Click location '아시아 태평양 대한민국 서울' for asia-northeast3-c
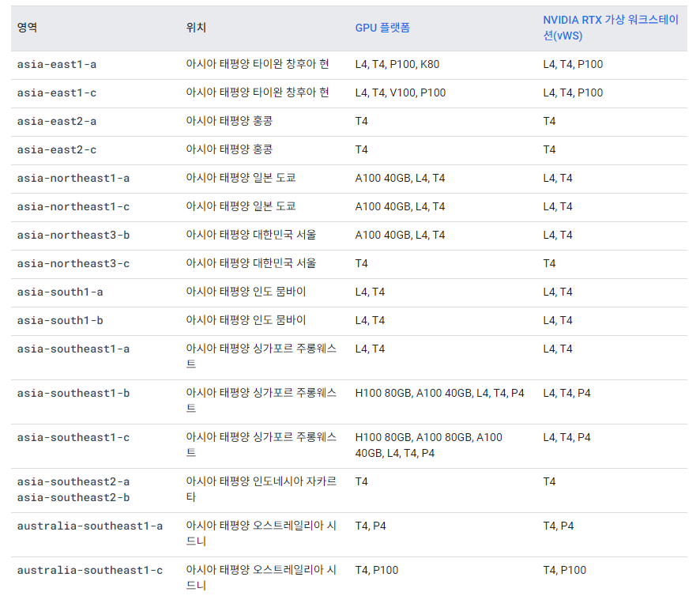The width and height of the screenshot is (700, 596). pos(251,263)
